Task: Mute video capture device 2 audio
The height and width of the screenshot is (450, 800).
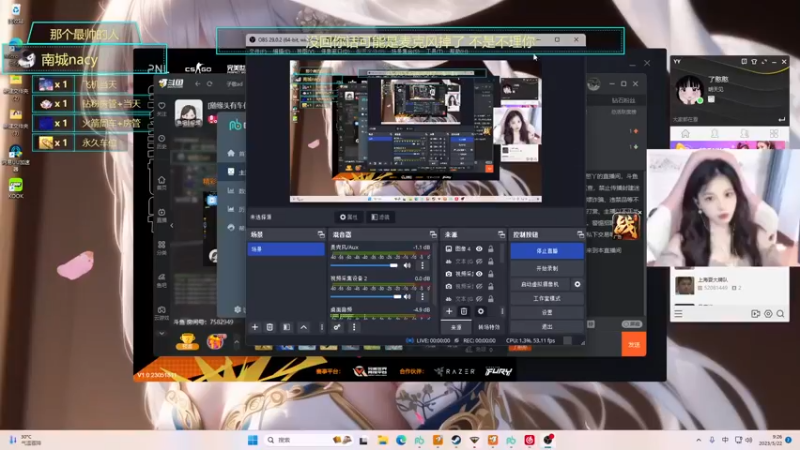Action: (x=407, y=296)
